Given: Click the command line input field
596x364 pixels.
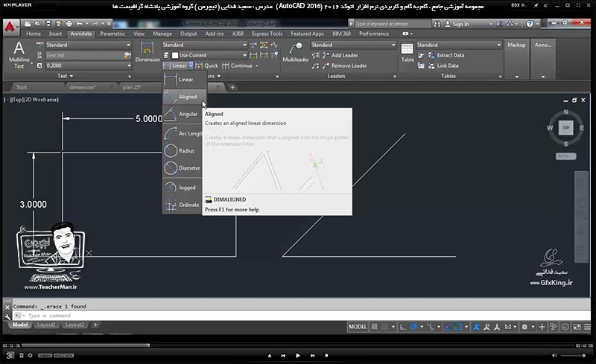Looking at the screenshot, I should [302, 316].
